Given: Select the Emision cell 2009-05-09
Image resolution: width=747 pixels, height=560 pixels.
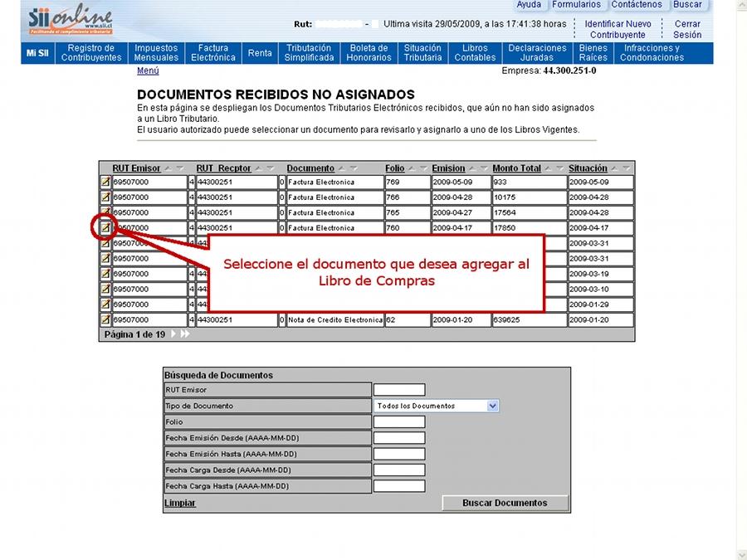Looking at the screenshot, I should pos(461,182).
